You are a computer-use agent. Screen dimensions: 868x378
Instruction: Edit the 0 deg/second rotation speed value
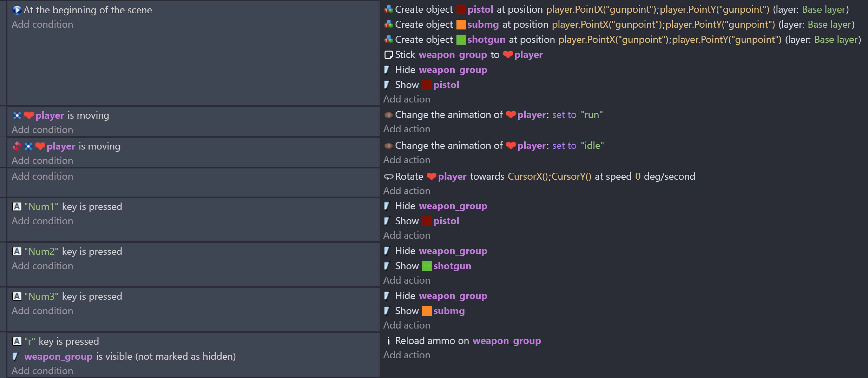pos(637,177)
